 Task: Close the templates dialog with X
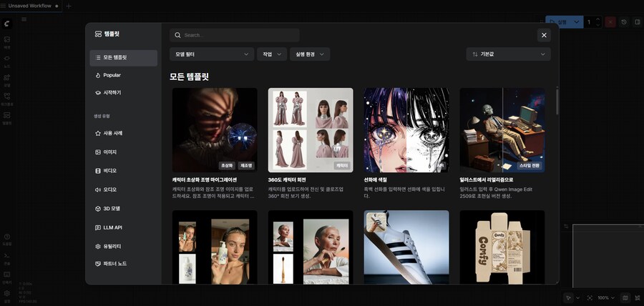coord(544,35)
